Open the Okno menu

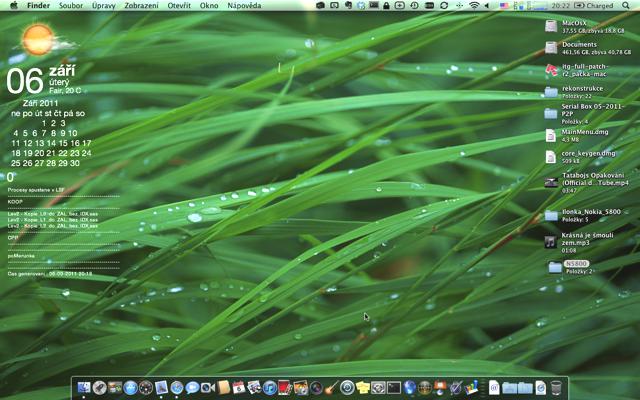click(x=209, y=5)
